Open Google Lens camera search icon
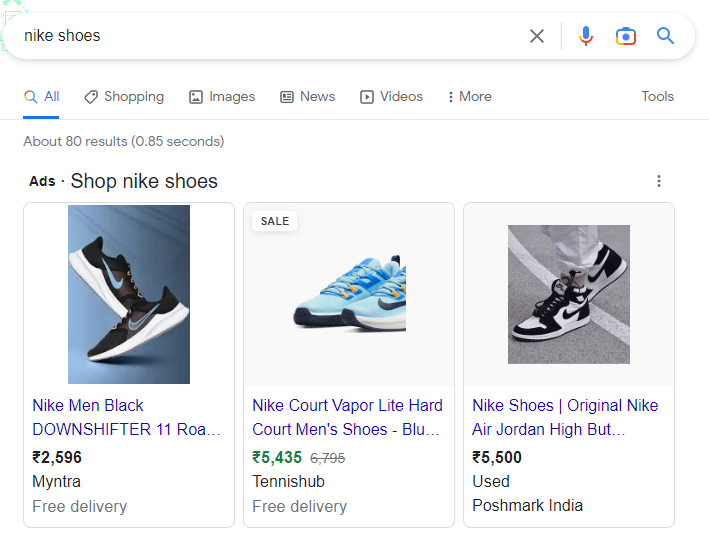The width and height of the screenshot is (709, 539). click(x=626, y=36)
